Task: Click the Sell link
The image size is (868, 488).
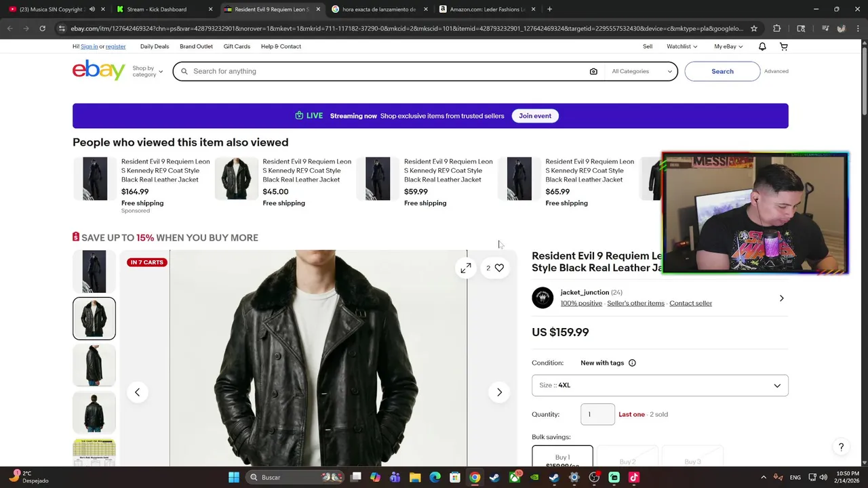Action: pos(648,47)
